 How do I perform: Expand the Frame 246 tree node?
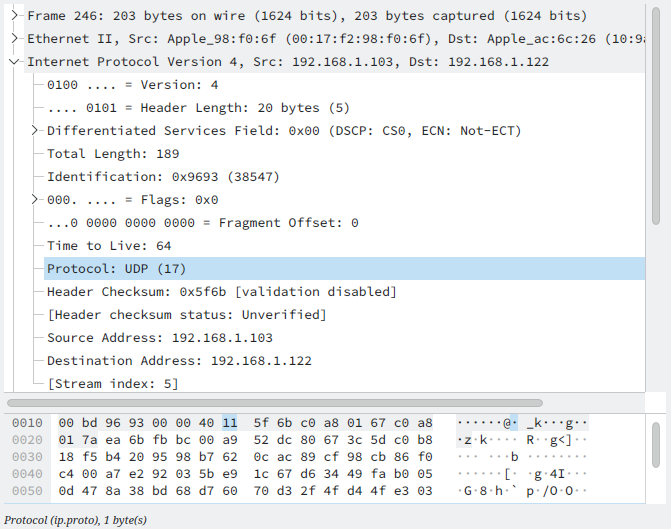(15, 16)
